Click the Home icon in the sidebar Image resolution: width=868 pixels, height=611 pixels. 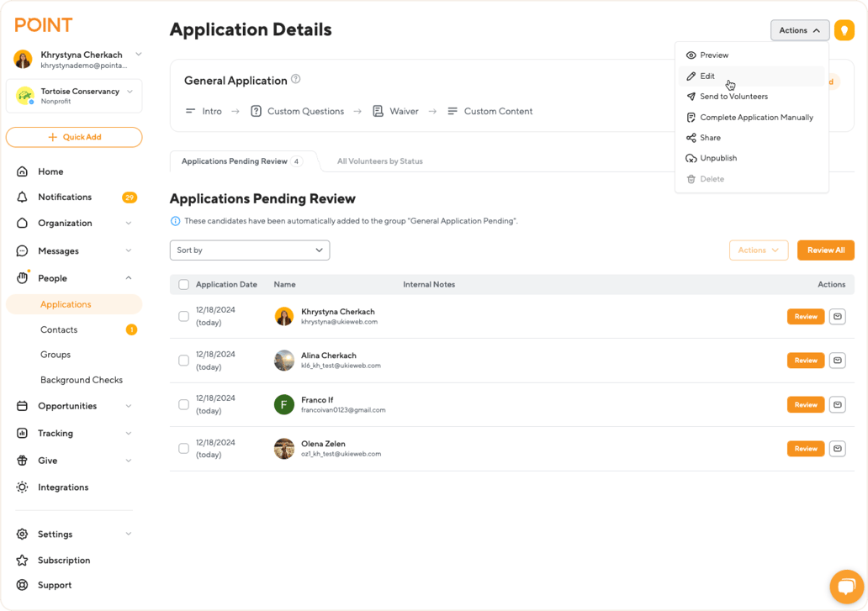coord(24,171)
